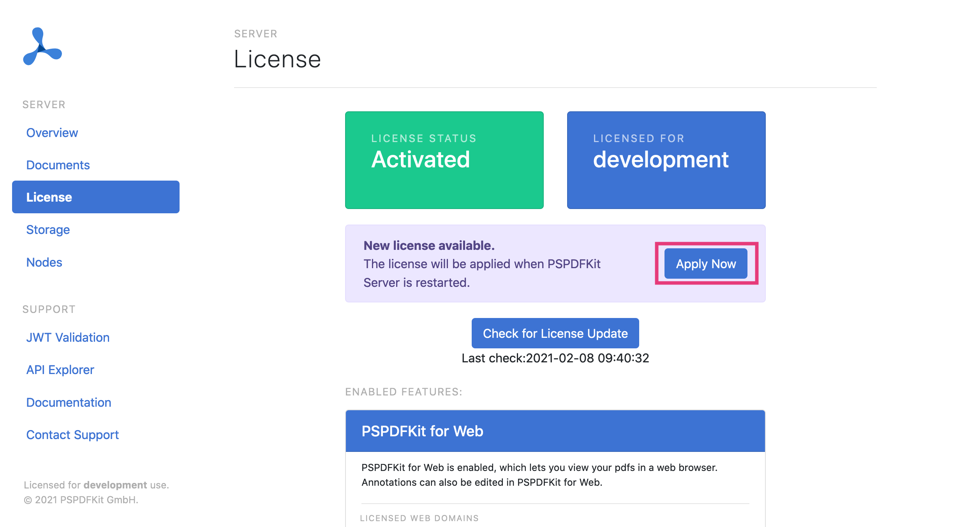Apply the new license now
980x527 pixels.
[706, 263]
